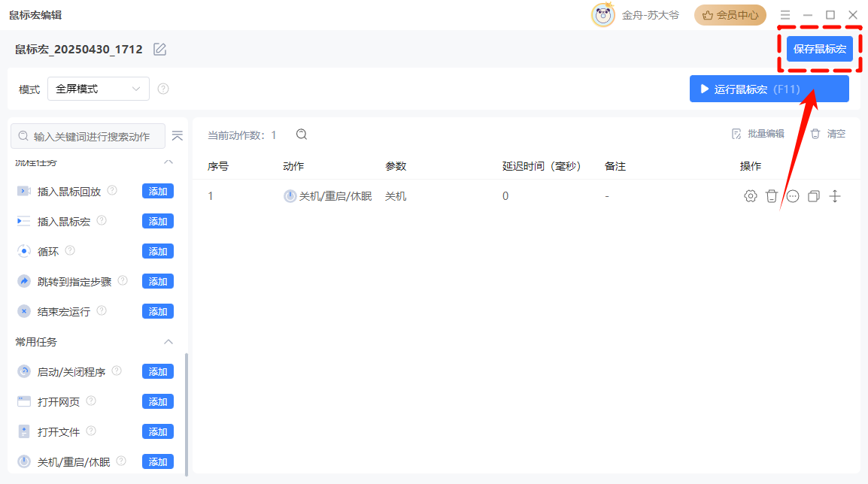Click the 插入鼠标回放 icon in sidebar
The image size is (868, 484).
tap(24, 191)
